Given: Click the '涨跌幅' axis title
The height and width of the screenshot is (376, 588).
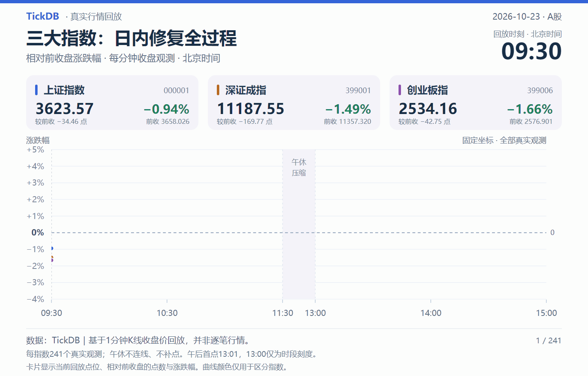Looking at the screenshot, I should point(38,140).
